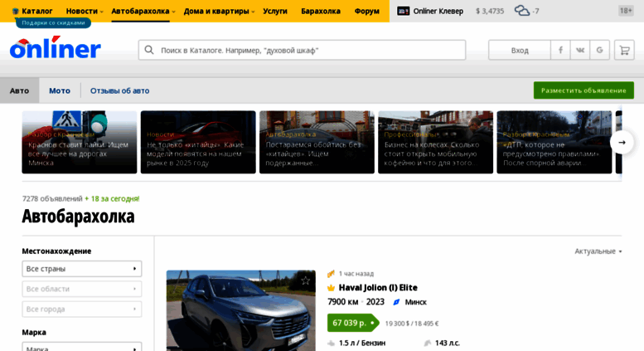Click the Onliner Клевер icon
Viewport: 644px width, 351px height.
(x=404, y=11)
